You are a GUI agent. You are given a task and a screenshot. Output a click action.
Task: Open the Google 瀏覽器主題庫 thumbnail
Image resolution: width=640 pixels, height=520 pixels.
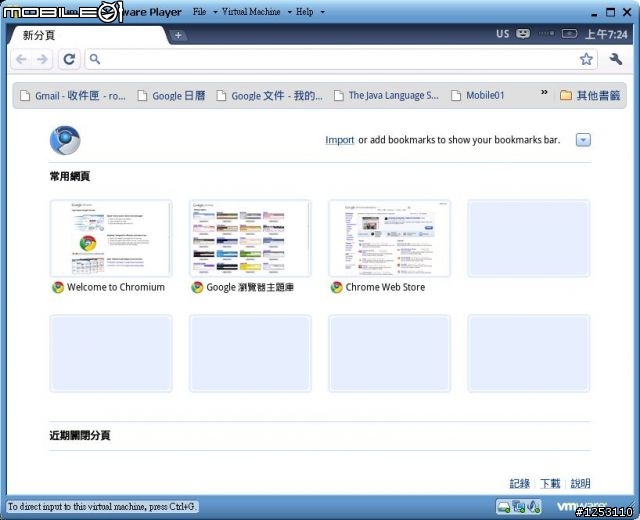click(250, 238)
